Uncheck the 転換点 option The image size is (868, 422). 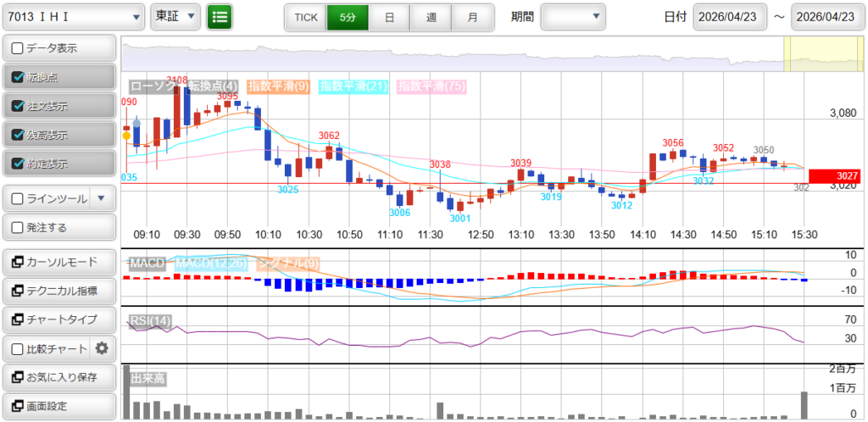18,77
